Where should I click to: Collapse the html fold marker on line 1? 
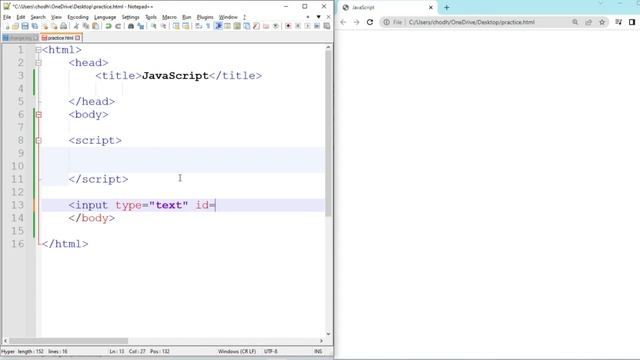[x=38, y=50]
